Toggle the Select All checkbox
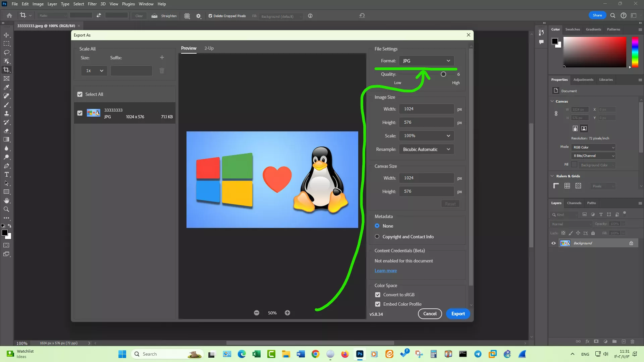 [x=80, y=94]
